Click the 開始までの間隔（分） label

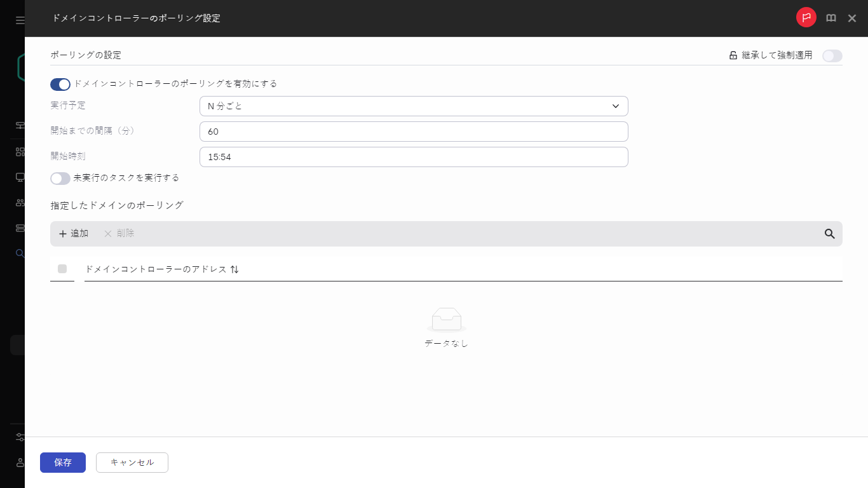point(93,131)
